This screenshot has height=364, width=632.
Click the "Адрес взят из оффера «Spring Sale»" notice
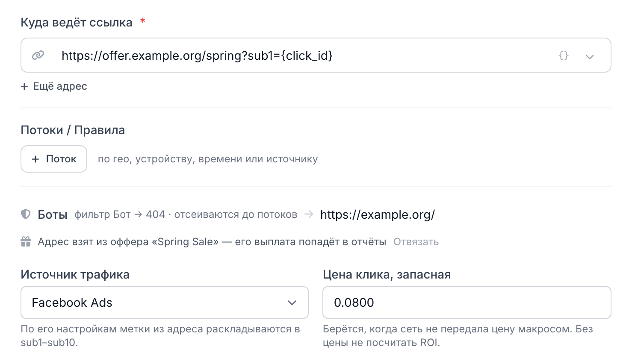pyautogui.click(x=212, y=242)
